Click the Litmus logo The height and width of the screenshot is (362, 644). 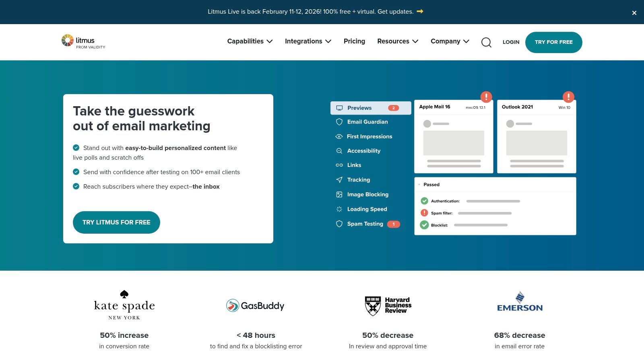[83, 41]
